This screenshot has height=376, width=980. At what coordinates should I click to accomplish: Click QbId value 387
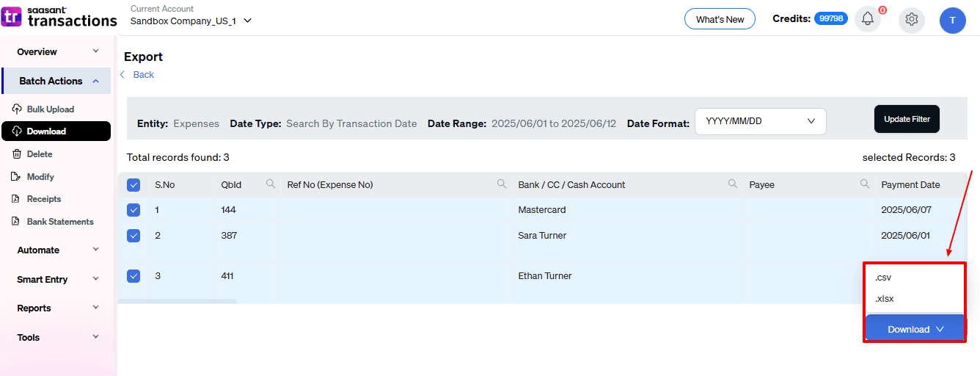pyautogui.click(x=229, y=236)
